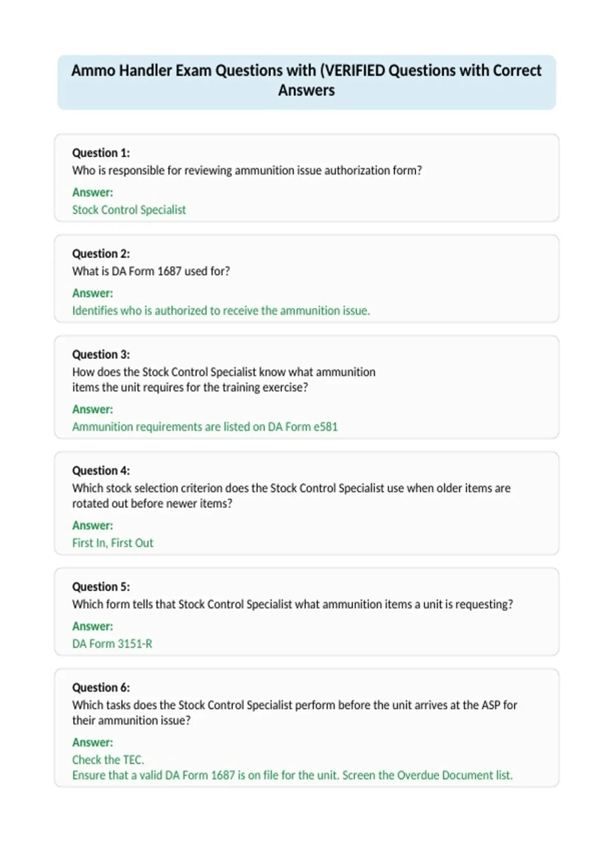Click the Answer label under Question 1

pyautogui.click(x=92, y=192)
